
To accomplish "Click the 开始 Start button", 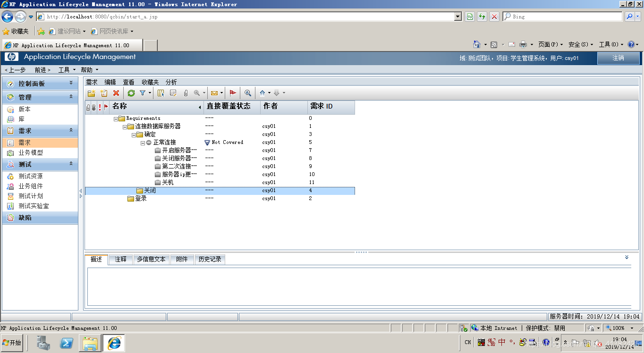I will click(12, 343).
